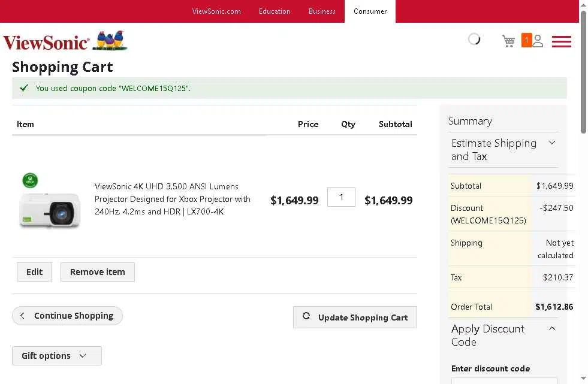Image resolution: width=588 pixels, height=384 pixels.
Task: Click the green Xbox badge on product image
Action: click(x=30, y=180)
